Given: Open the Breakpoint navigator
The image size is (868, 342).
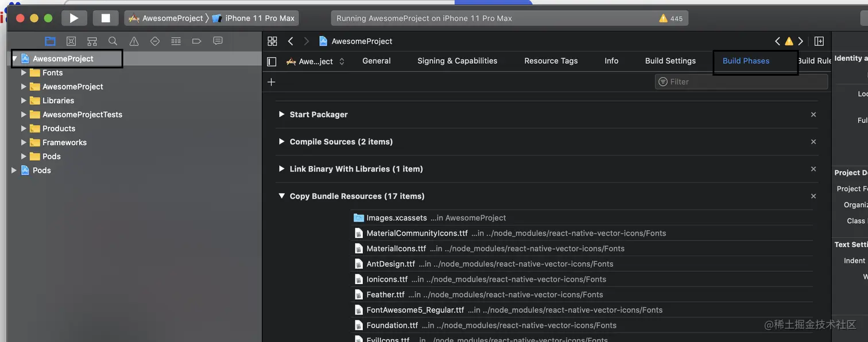Looking at the screenshot, I should (x=196, y=41).
